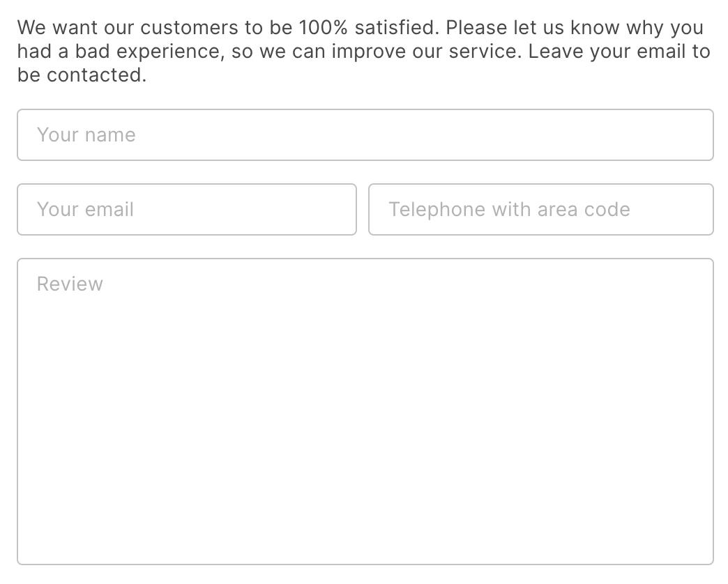Click the field right of Your email
728x584 pixels.
(x=540, y=210)
